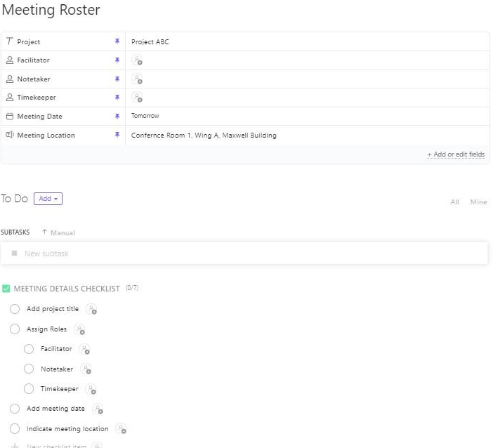Image resolution: width=498 pixels, height=448 pixels.
Task: Tick the Facilitator checklist circle
Action: [29, 349]
